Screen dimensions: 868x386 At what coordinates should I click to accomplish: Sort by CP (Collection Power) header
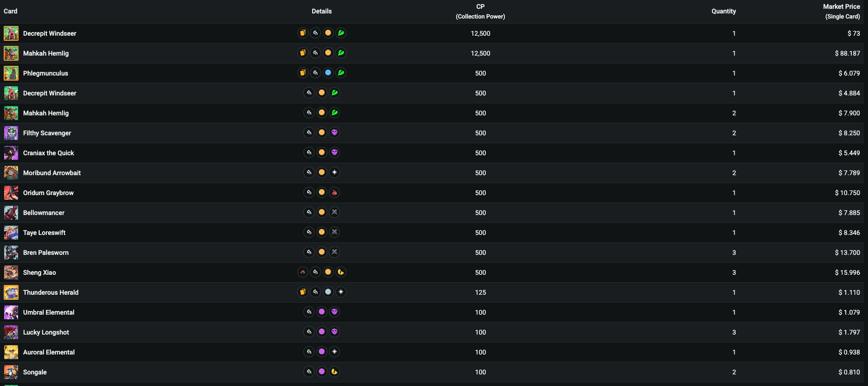click(x=480, y=11)
